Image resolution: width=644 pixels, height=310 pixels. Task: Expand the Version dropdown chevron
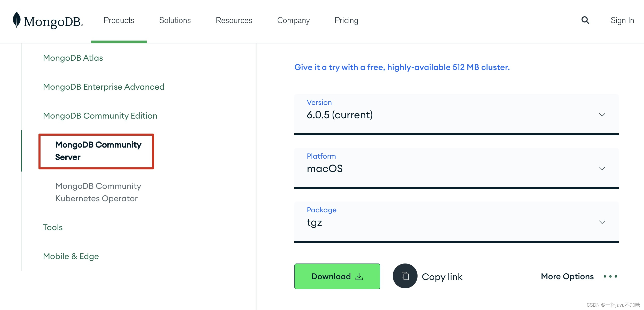602,115
